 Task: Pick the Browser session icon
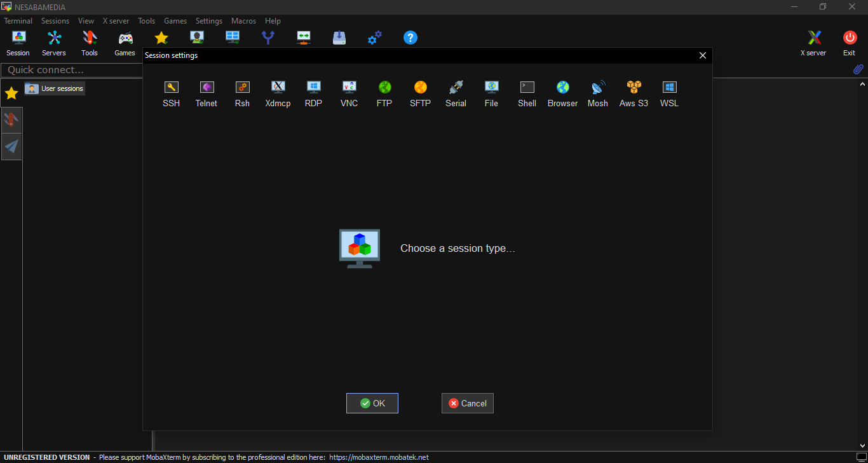tap(562, 93)
